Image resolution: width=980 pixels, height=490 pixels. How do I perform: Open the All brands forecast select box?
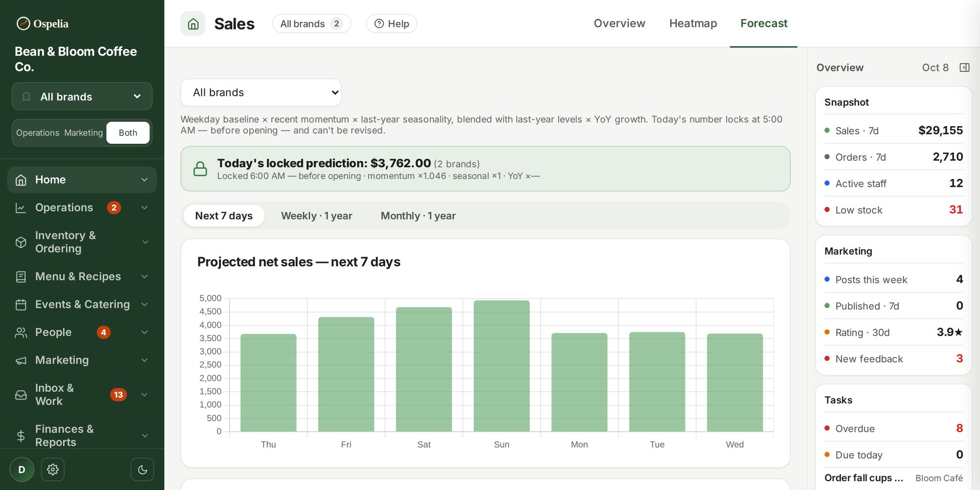pos(261,92)
